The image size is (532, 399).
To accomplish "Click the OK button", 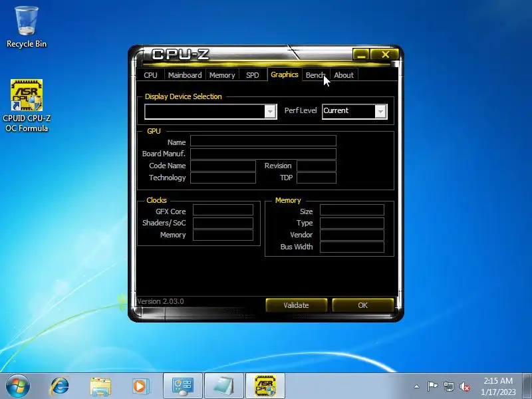I will click(362, 305).
